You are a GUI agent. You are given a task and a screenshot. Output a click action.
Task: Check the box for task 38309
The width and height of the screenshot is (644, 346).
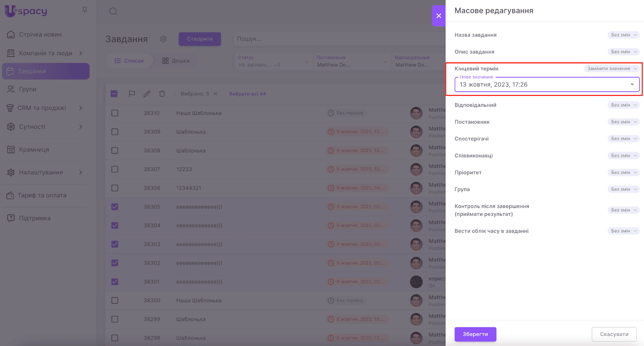point(115,132)
